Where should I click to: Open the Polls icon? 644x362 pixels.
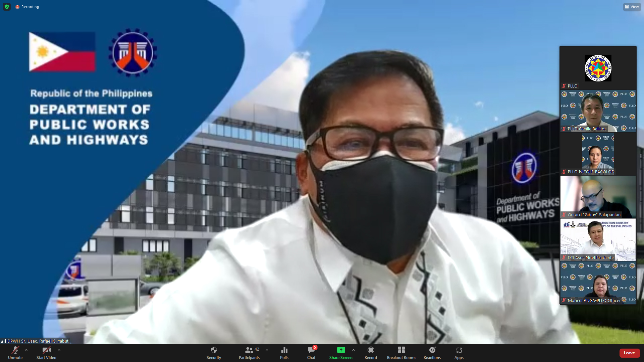coord(284,350)
